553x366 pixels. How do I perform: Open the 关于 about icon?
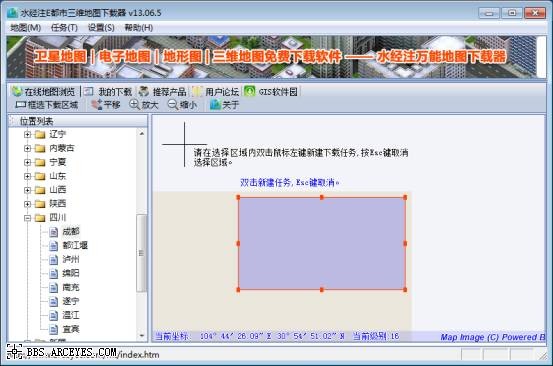(224, 105)
